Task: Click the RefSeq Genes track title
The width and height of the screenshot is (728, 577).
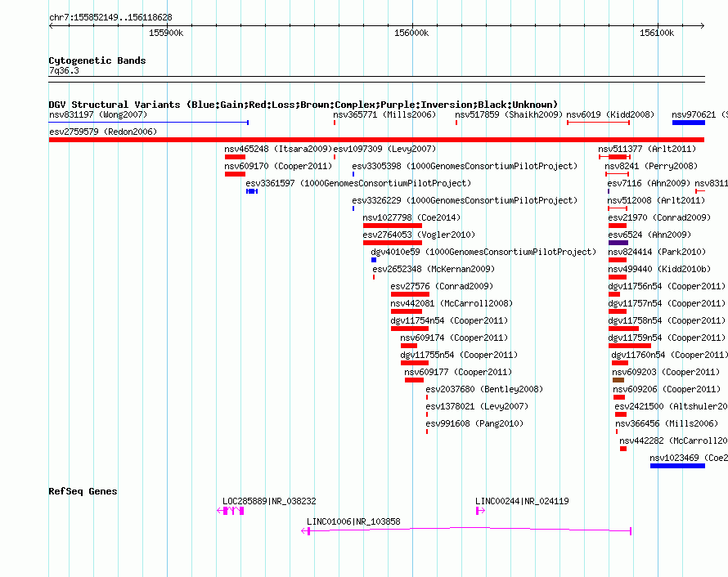Action: (83, 491)
